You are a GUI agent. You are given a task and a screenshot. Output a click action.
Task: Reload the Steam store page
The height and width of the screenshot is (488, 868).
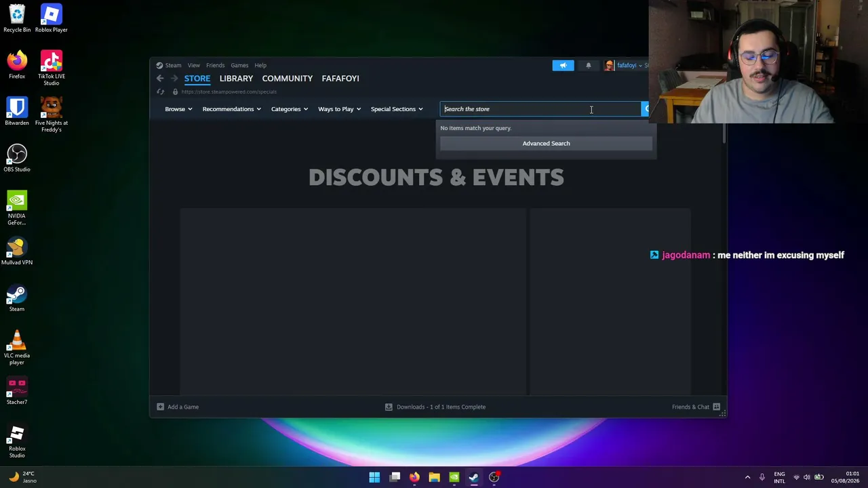(x=161, y=91)
